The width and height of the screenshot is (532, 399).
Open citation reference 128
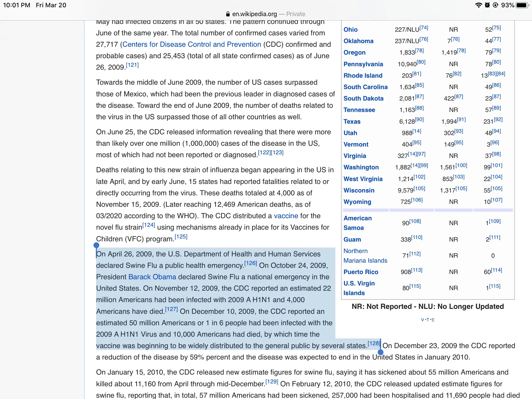point(374,343)
